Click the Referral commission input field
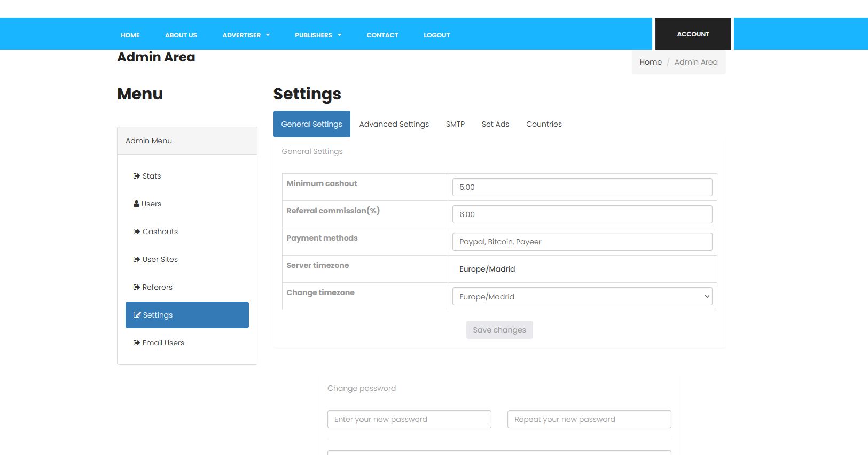Screen dimensions: 868x455 (x=582, y=214)
